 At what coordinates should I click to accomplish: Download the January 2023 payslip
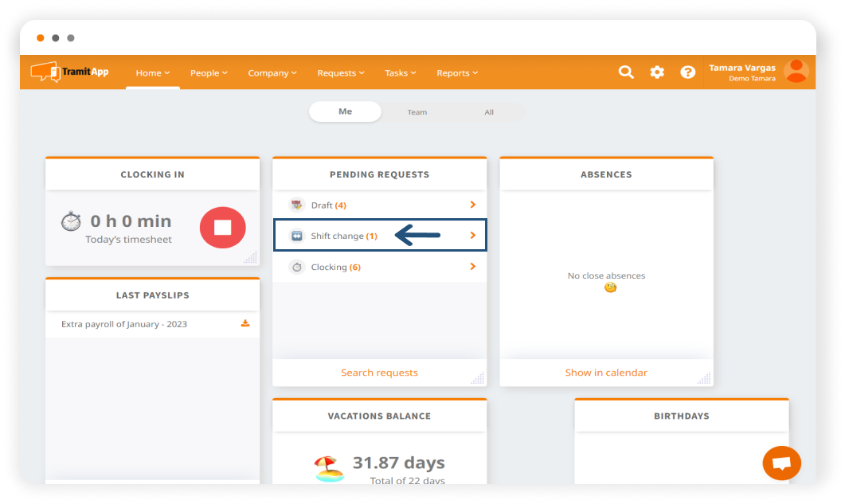point(245,323)
